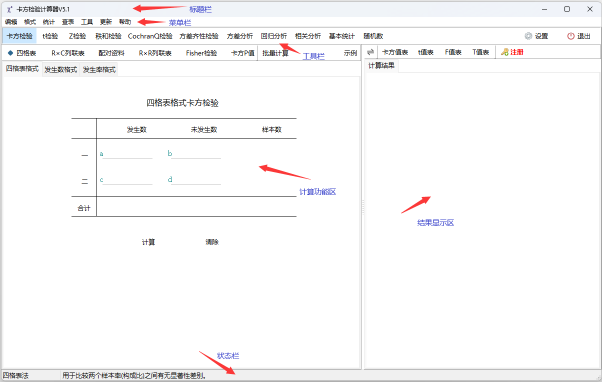Viewport: 602px width, 382px height.
Task: Open the 工具 menu
Action: (87, 22)
